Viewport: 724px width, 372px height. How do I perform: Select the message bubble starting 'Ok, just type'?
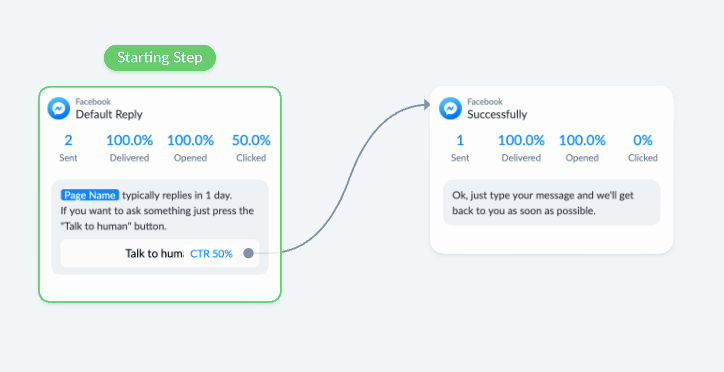click(x=552, y=203)
